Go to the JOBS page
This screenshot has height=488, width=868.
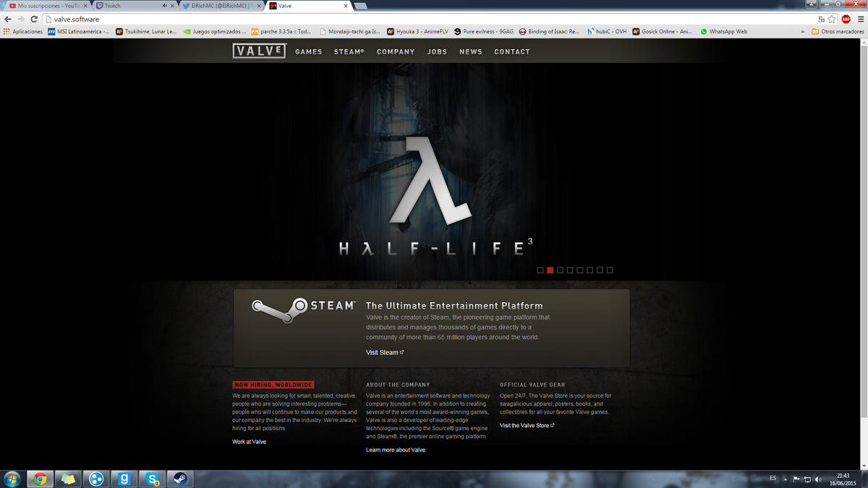click(437, 52)
